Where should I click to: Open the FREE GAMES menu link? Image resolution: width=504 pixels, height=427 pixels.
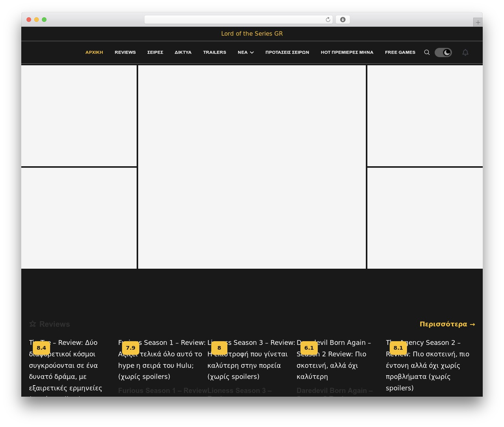coord(400,52)
